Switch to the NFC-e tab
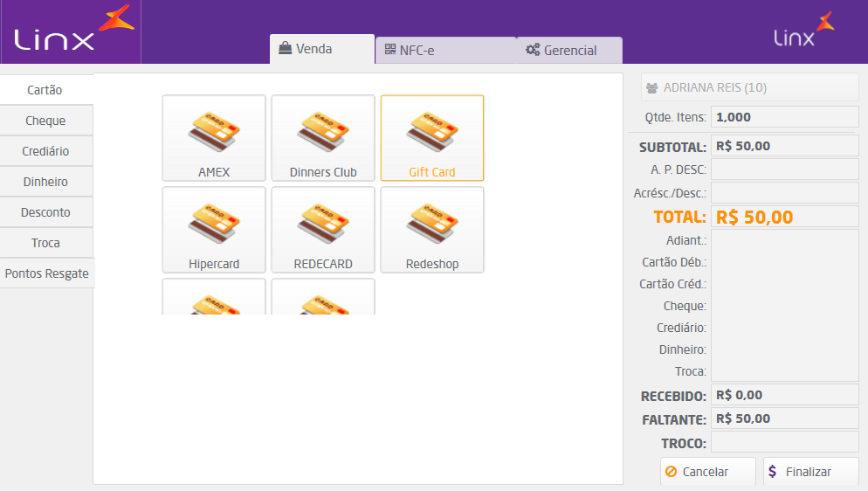 pos(445,51)
